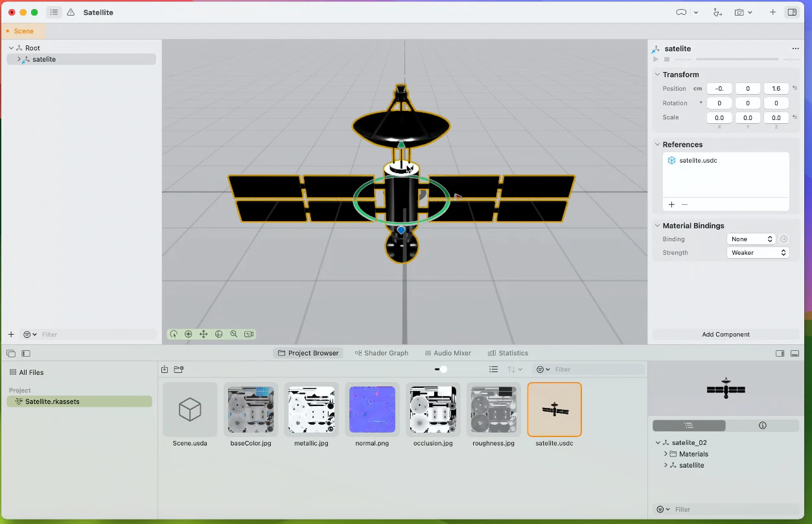This screenshot has width=812, height=524.
Task: Open the Shader Graph tab
Action: 382,353
